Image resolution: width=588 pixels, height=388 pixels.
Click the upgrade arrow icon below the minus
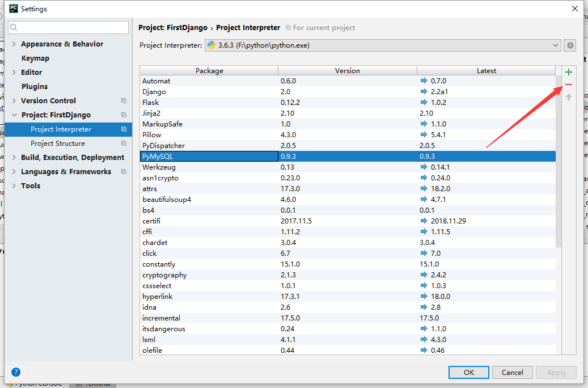pyautogui.click(x=568, y=96)
